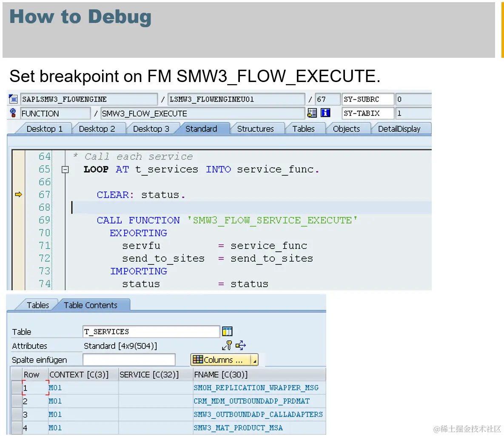Select row 4 selector in table
Screen dimensions: 504x436
pyautogui.click(x=17, y=428)
